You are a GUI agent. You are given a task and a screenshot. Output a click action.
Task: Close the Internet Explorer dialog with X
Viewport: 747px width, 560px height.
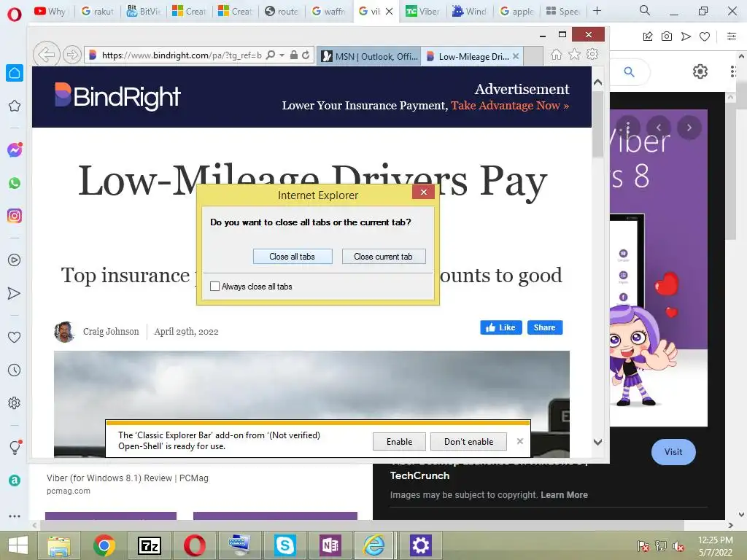tap(424, 192)
